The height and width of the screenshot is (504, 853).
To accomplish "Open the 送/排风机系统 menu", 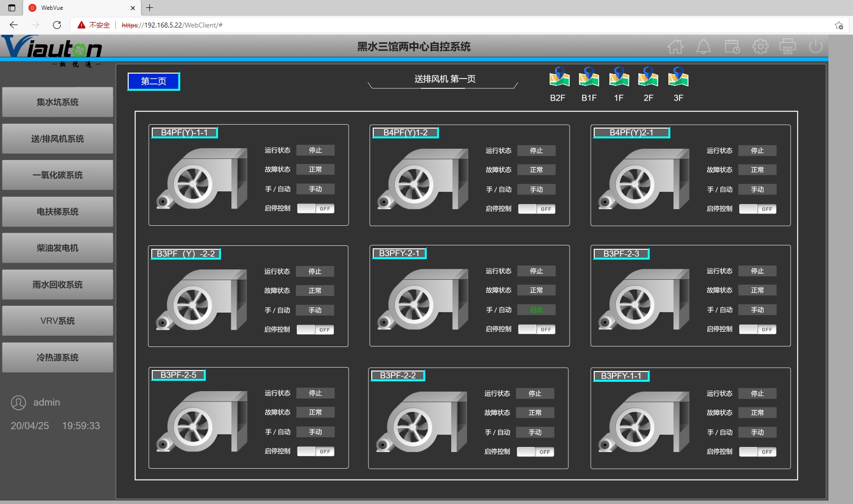I will pyautogui.click(x=57, y=139).
